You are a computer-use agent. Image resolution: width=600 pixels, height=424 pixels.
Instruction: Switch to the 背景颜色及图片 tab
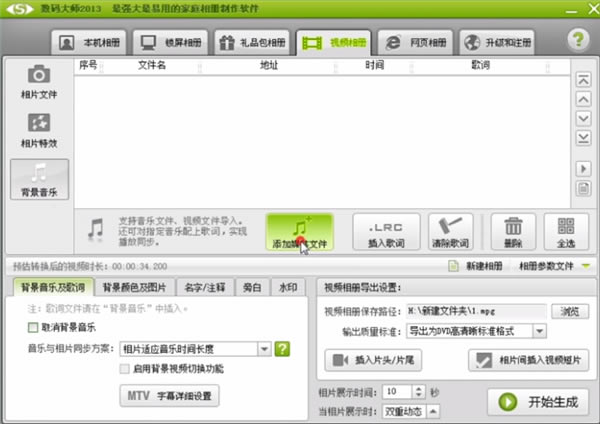pos(134,287)
